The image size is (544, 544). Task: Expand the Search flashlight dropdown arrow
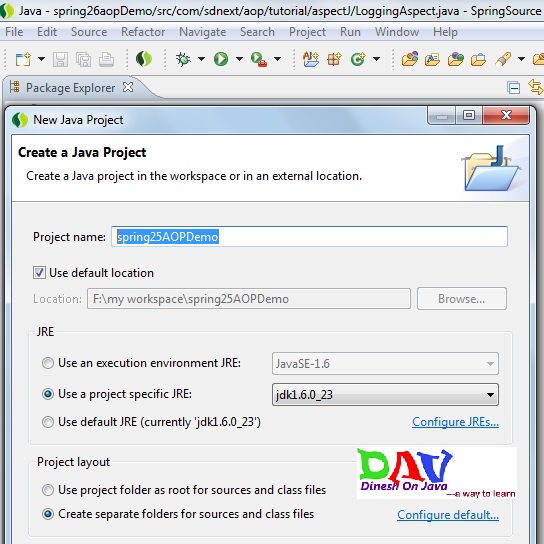pos(521,59)
